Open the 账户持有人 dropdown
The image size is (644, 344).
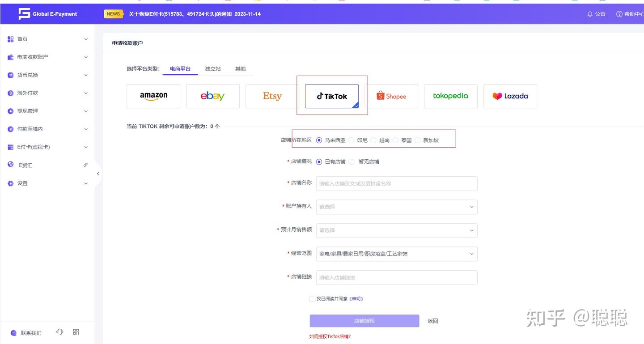tap(396, 207)
